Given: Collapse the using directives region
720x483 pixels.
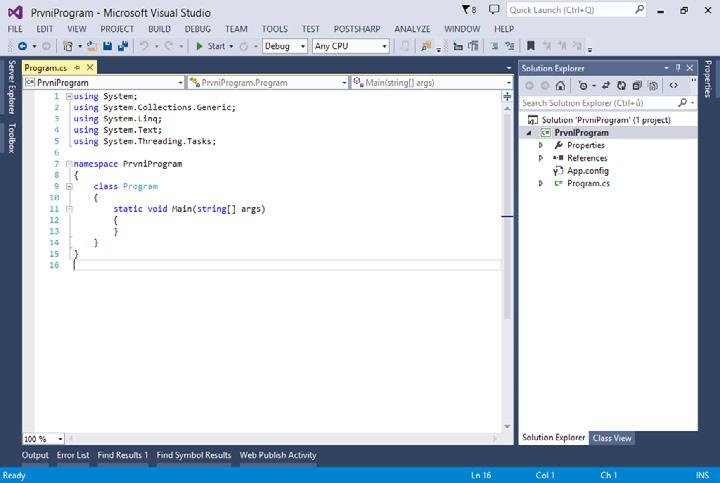Looking at the screenshot, I should [69, 96].
